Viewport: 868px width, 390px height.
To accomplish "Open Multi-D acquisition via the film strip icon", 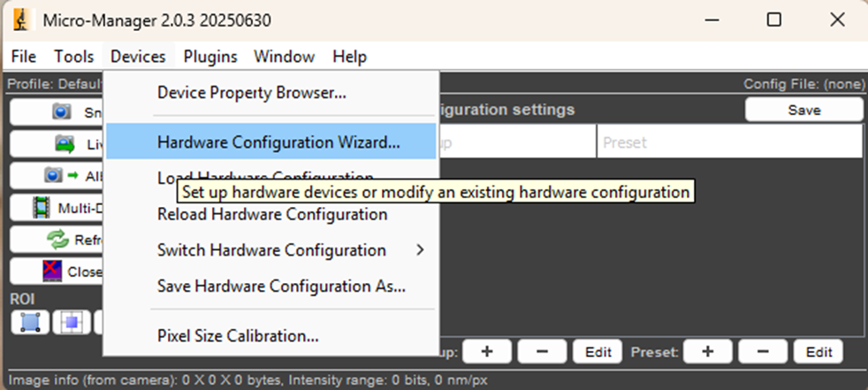I will click(x=42, y=208).
